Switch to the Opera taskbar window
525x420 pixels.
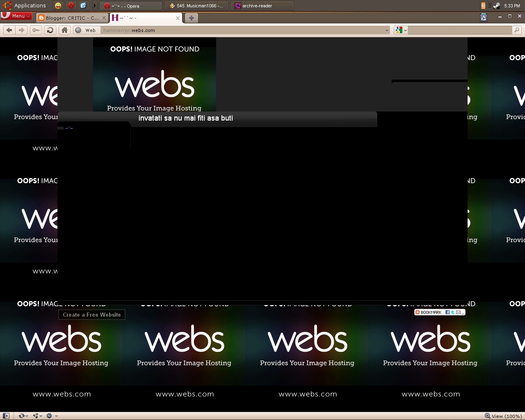click(131, 6)
